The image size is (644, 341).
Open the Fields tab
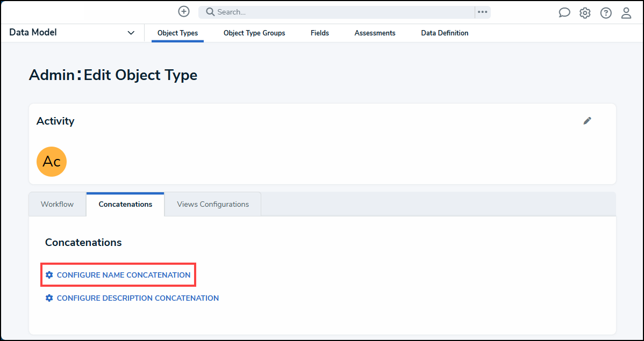coord(319,33)
